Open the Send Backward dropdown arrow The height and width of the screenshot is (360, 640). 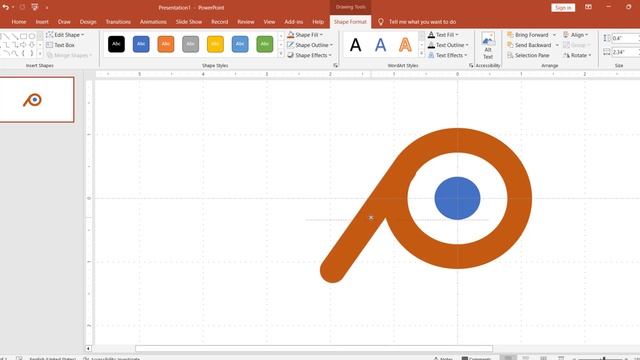[x=557, y=45]
